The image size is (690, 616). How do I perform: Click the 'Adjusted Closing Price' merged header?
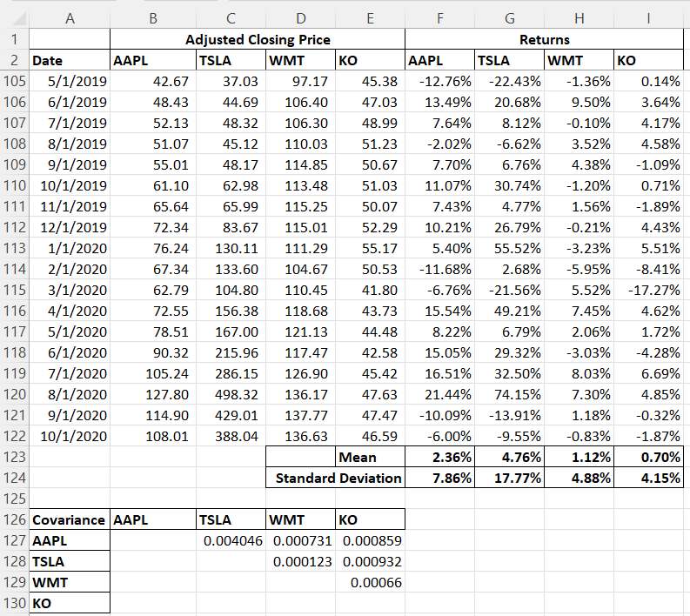coord(258,40)
